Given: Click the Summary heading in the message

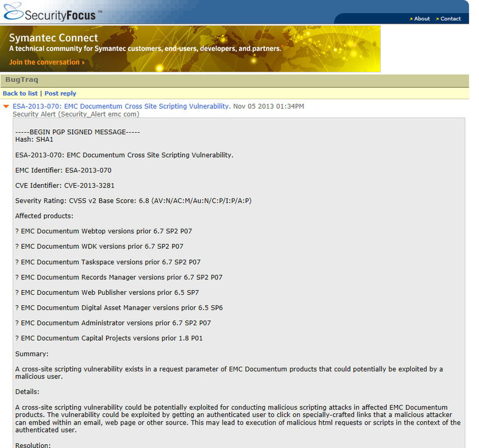Looking at the screenshot, I should pyautogui.click(x=32, y=353).
